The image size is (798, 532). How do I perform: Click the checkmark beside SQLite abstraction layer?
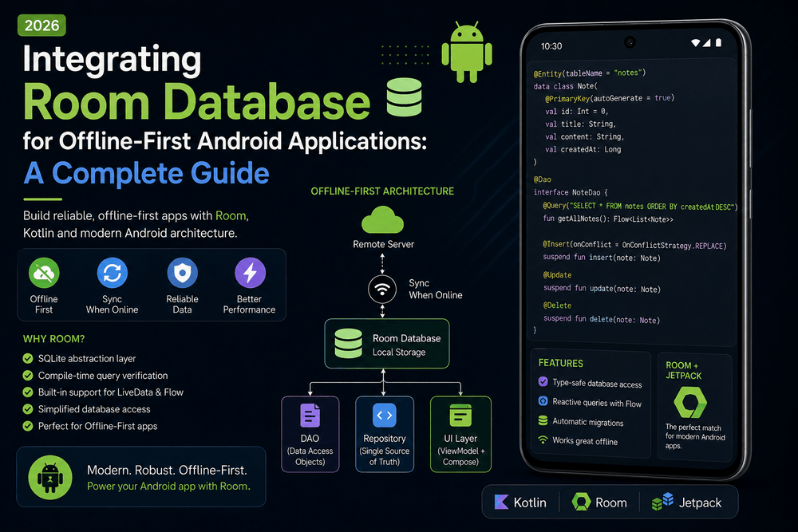[x=28, y=359]
